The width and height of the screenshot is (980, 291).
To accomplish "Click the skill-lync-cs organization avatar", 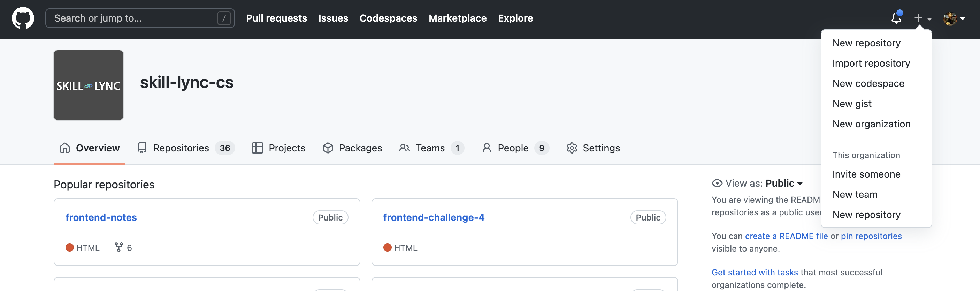I will click(88, 85).
